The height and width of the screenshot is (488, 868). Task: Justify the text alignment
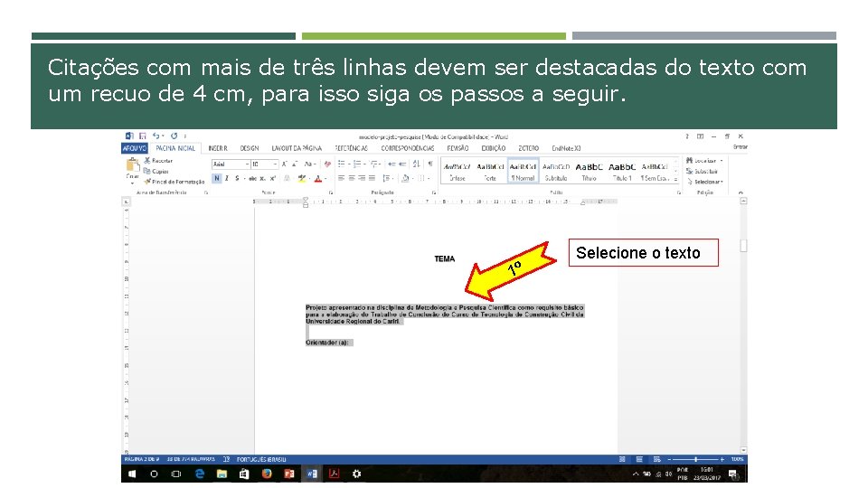click(x=372, y=178)
